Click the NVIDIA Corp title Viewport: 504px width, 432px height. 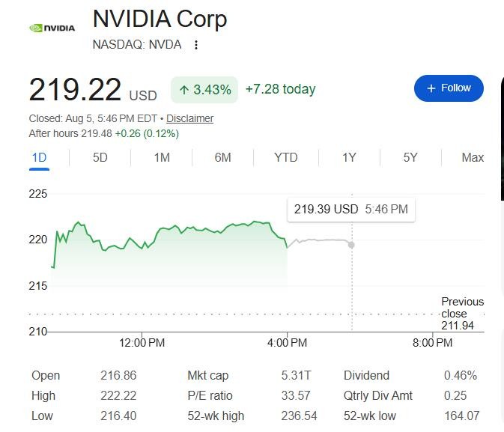click(160, 19)
